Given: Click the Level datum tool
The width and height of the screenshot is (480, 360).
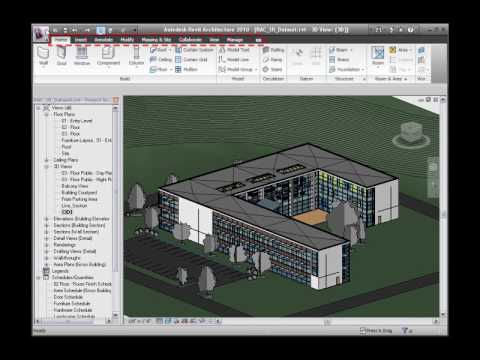Looking at the screenshot, I should pos(298,56).
